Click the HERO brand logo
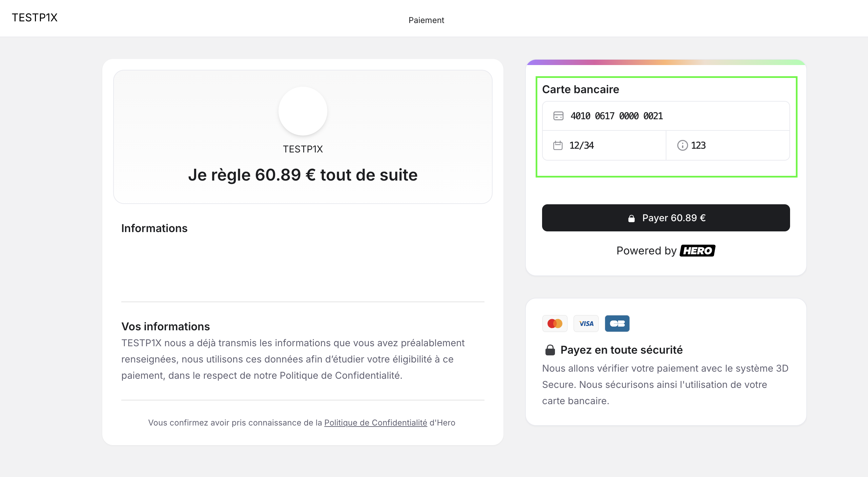868x477 pixels. [x=697, y=251]
